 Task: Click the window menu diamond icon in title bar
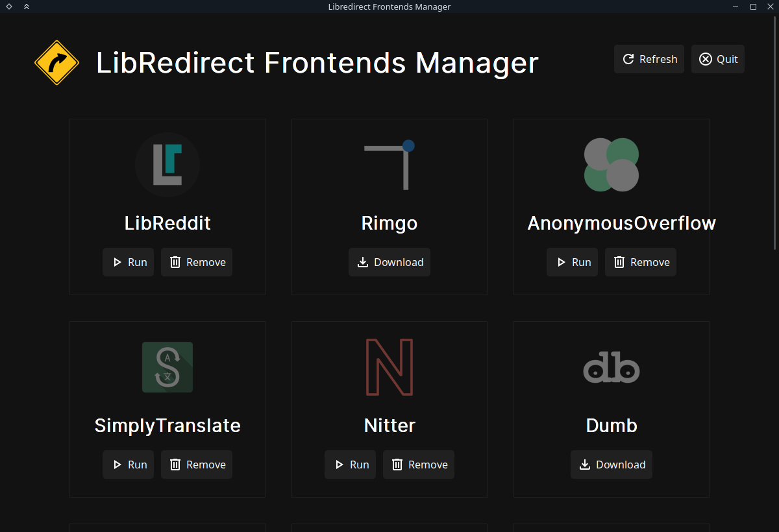tap(9, 6)
